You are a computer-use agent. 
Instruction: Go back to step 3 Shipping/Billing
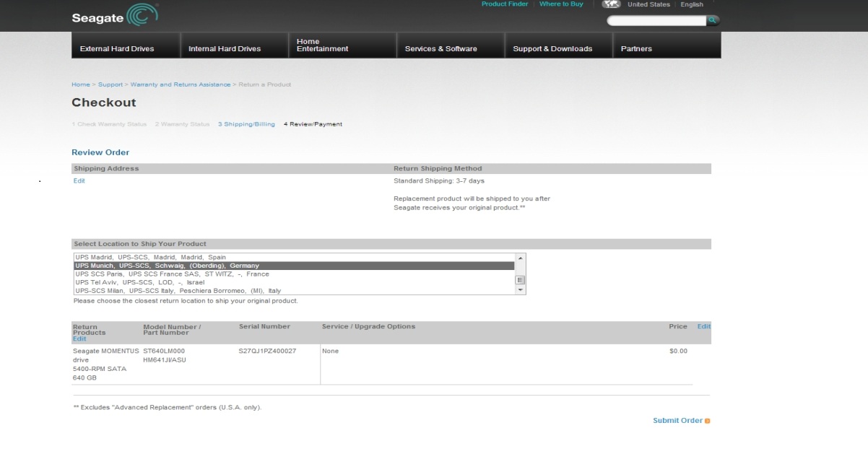pyautogui.click(x=246, y=124)
